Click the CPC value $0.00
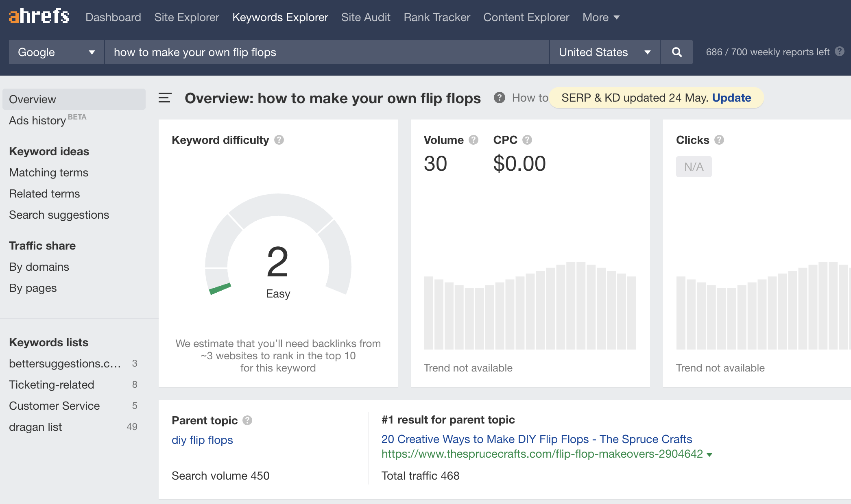This screenshot has height=504, width=851. 519,164
